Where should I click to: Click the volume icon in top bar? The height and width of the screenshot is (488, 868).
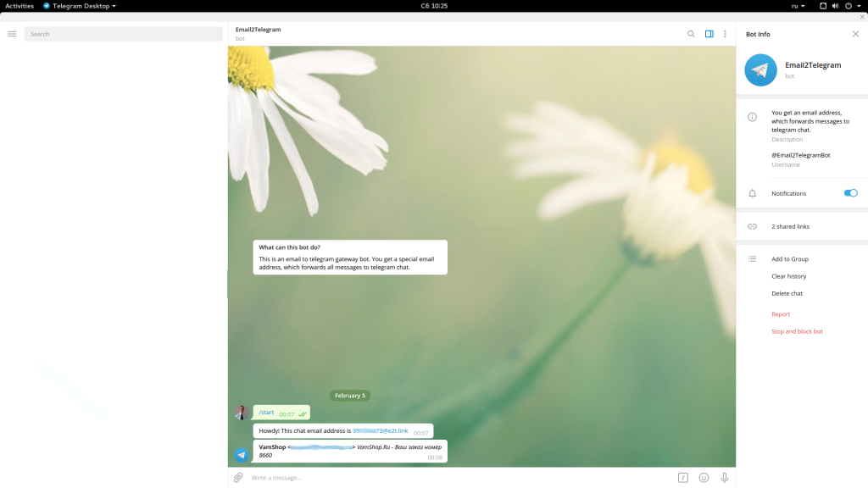(x=835, y=6)
